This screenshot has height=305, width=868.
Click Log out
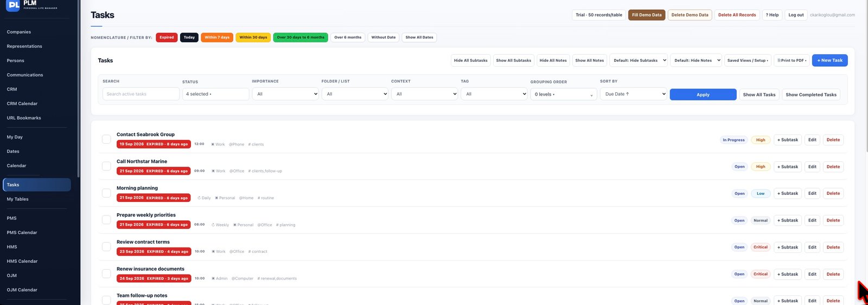coord(796,15)
